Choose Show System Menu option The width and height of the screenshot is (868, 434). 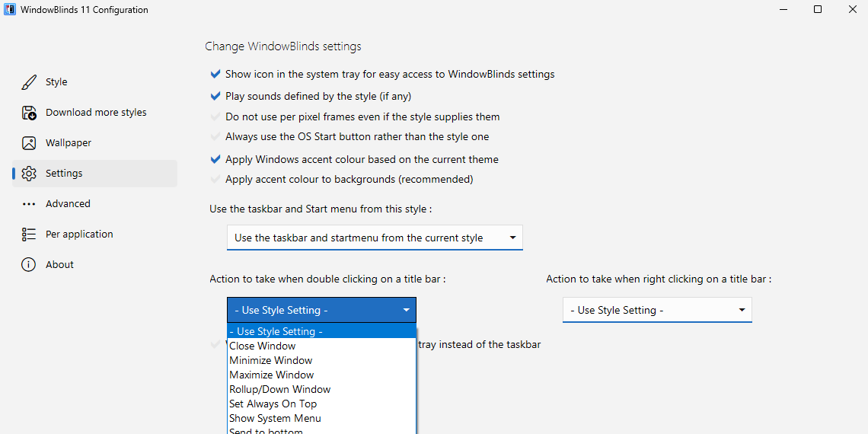pos(321,418)
